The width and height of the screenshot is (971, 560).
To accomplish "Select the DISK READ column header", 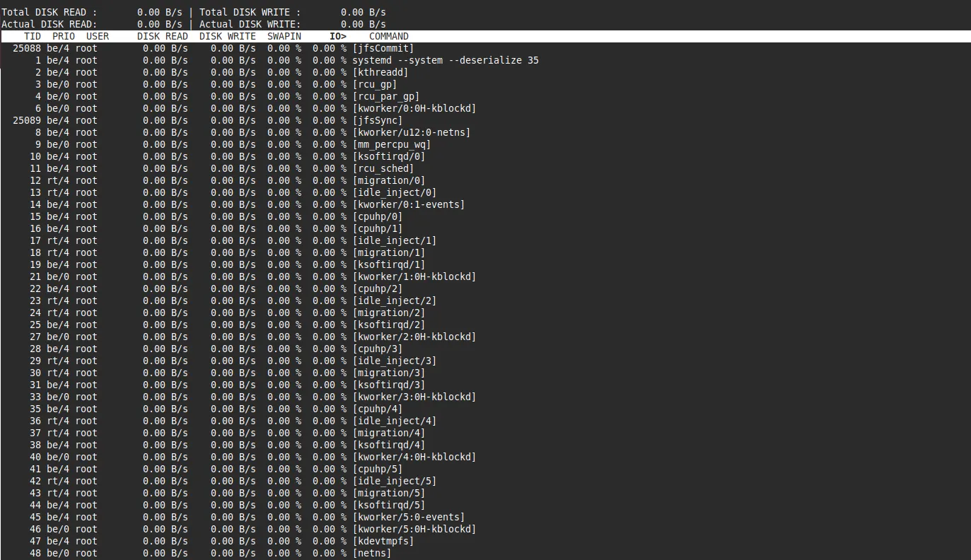I will 163,36.
